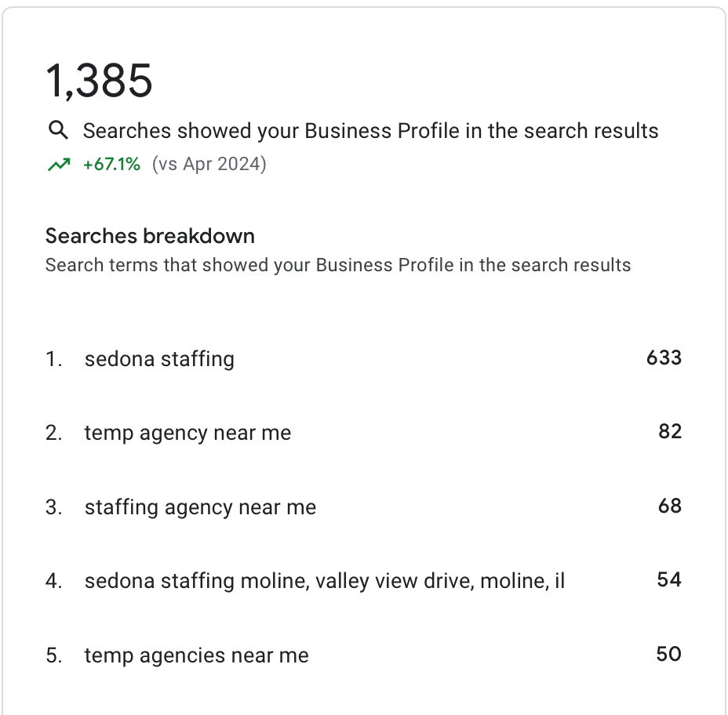Click the 82 count value
Image resolution: width=728 pixels, height=715 pixels.
point(670,431)
